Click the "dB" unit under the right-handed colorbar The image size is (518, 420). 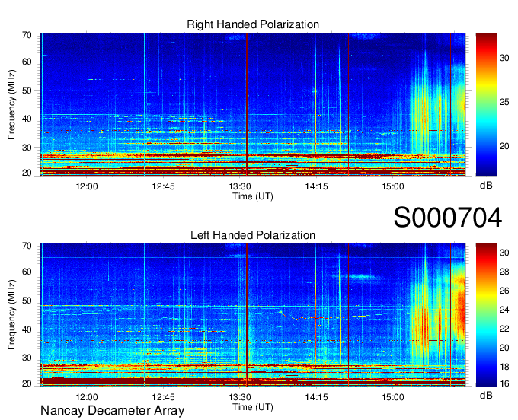[x=486, y=186]
